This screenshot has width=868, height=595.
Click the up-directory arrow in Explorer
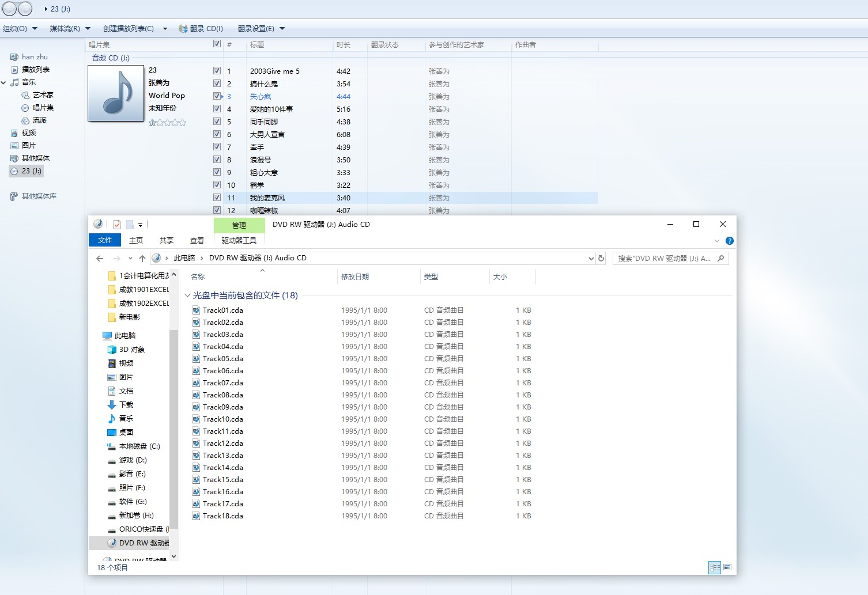[x=142, y=259]
